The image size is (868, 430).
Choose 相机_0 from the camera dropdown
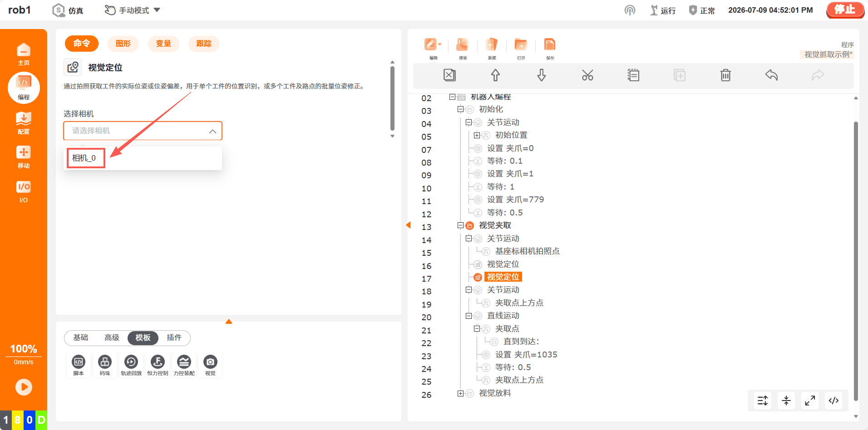point(84,158)
